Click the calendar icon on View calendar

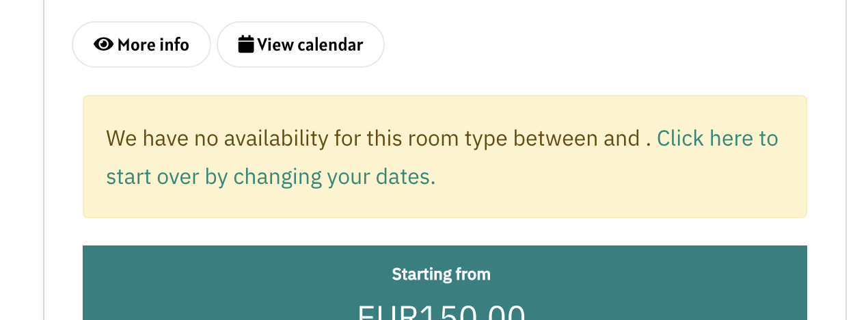click(x=246, y=44)
